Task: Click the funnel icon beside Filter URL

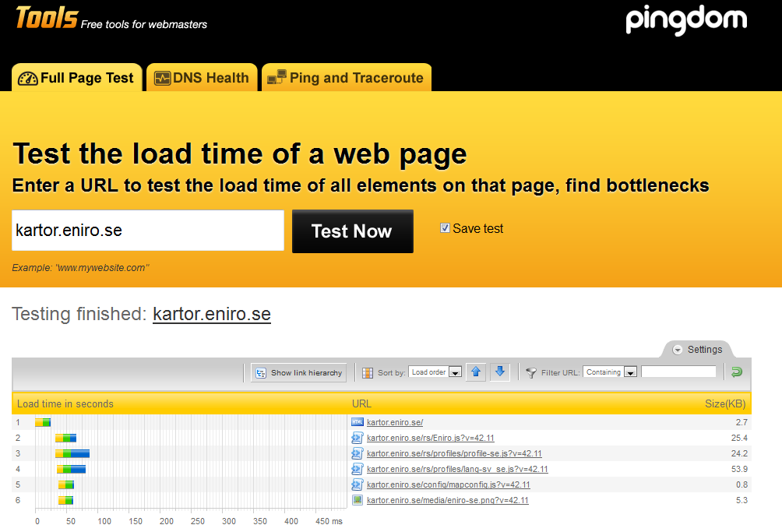Action: 531,372
